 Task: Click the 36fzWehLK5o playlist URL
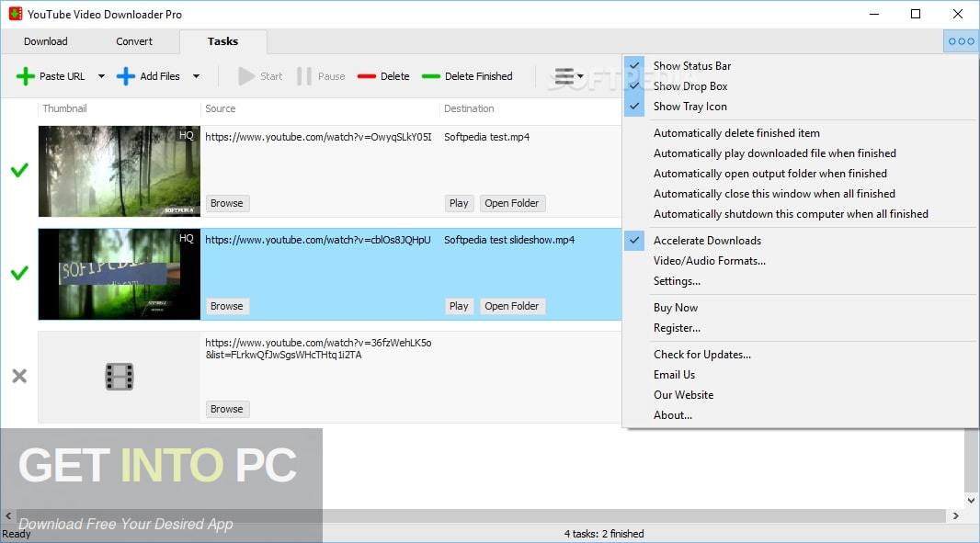pyautogui.click(x=318, y=348)
